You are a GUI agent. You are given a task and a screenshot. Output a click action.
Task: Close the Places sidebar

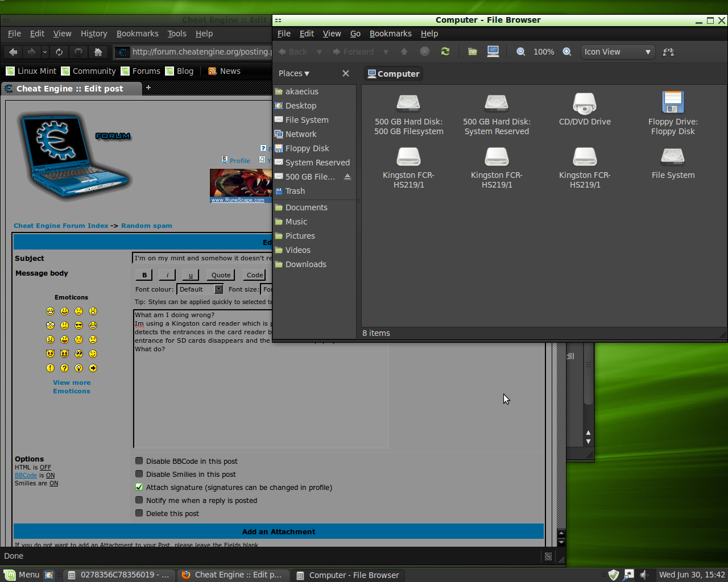click(x=345, y=73)
